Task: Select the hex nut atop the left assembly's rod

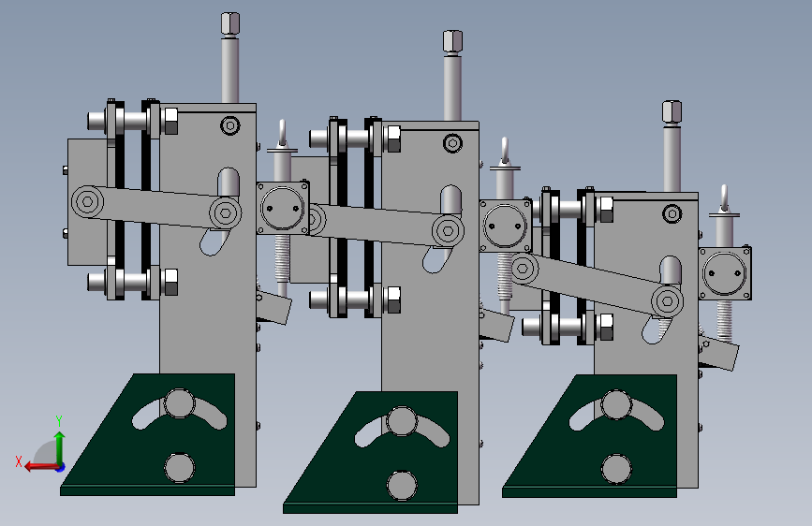Action: pyautogui.click(x=230, y=23)
